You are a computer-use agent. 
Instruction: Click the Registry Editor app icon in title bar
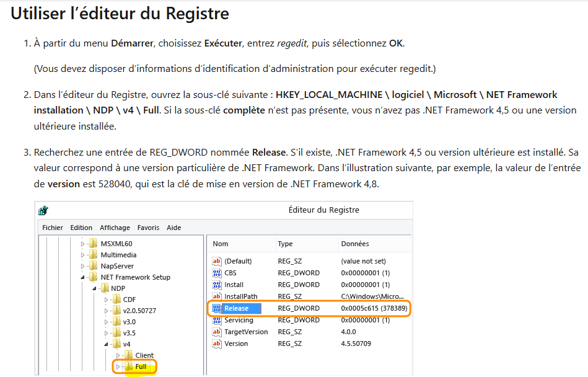[x=43, y=210]
